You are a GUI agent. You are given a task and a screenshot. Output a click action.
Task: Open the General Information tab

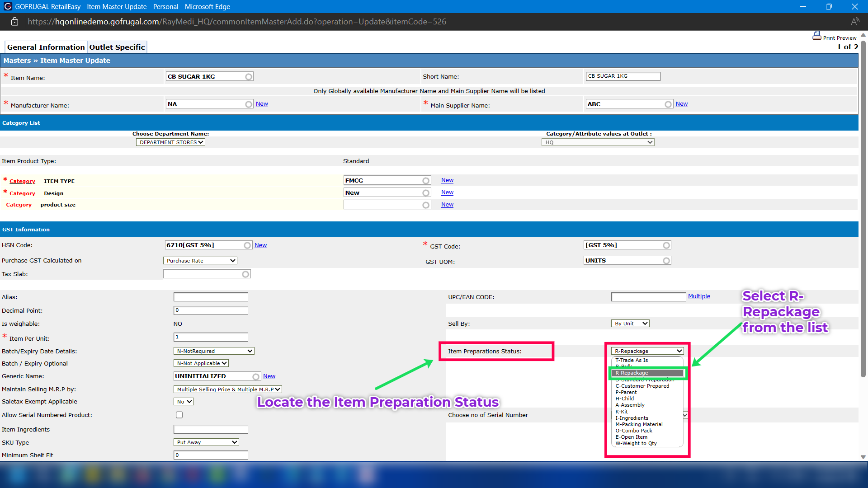pyautogui.click(x=46, y=47)
